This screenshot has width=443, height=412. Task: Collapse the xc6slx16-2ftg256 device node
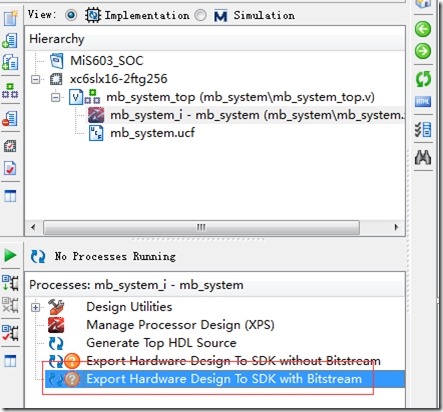tap(35, 79)
